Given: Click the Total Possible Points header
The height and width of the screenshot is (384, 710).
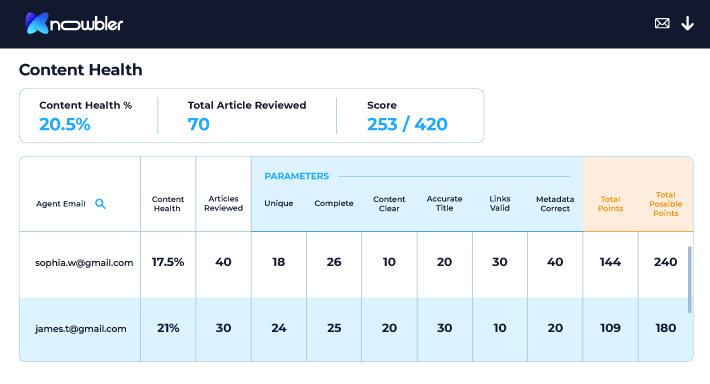Looking at the screenshot, I should (666, 204).
